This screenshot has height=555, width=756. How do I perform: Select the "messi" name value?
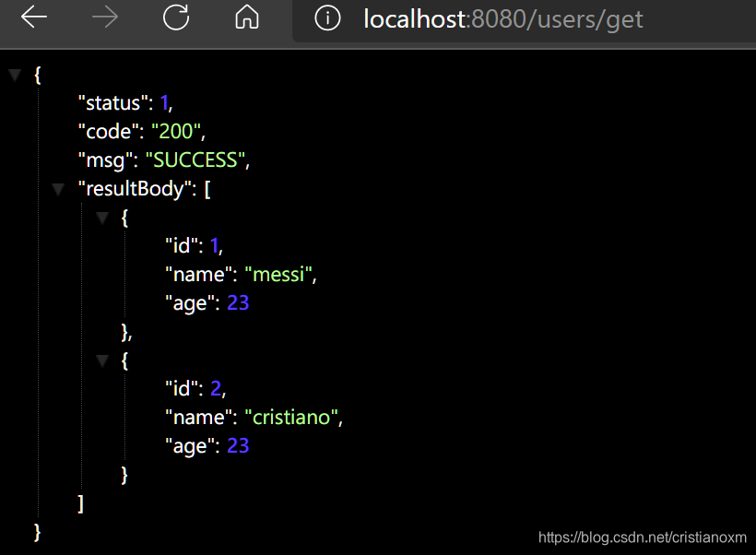(278, 274)
